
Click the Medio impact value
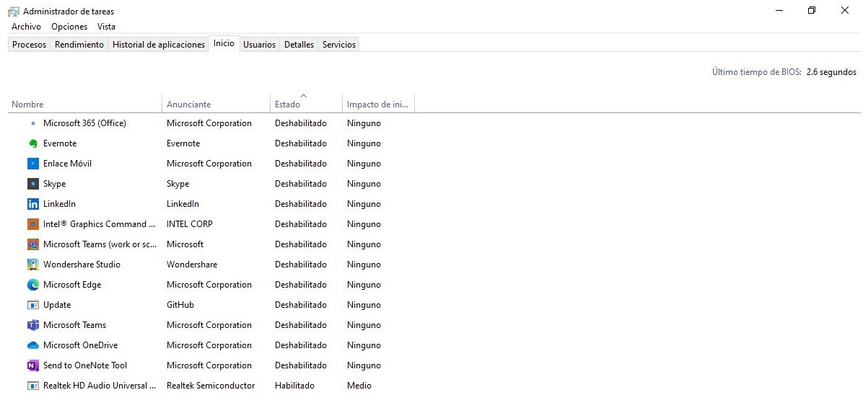coord(359,386)
